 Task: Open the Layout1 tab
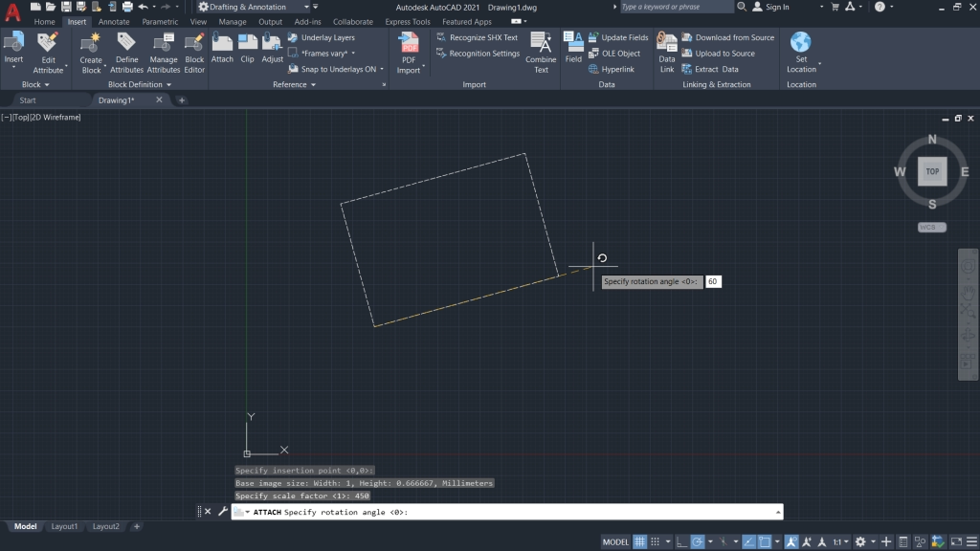(64, 526)
